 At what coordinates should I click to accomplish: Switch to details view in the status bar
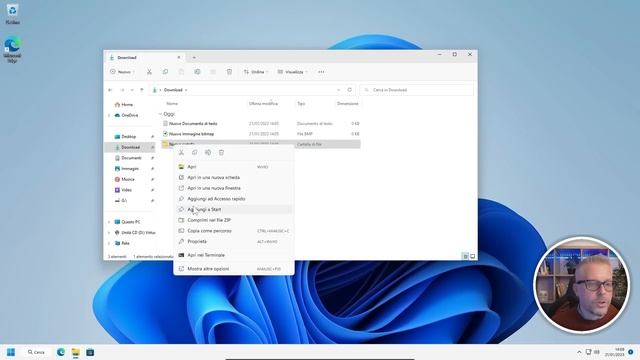click(x=465, y=256)
